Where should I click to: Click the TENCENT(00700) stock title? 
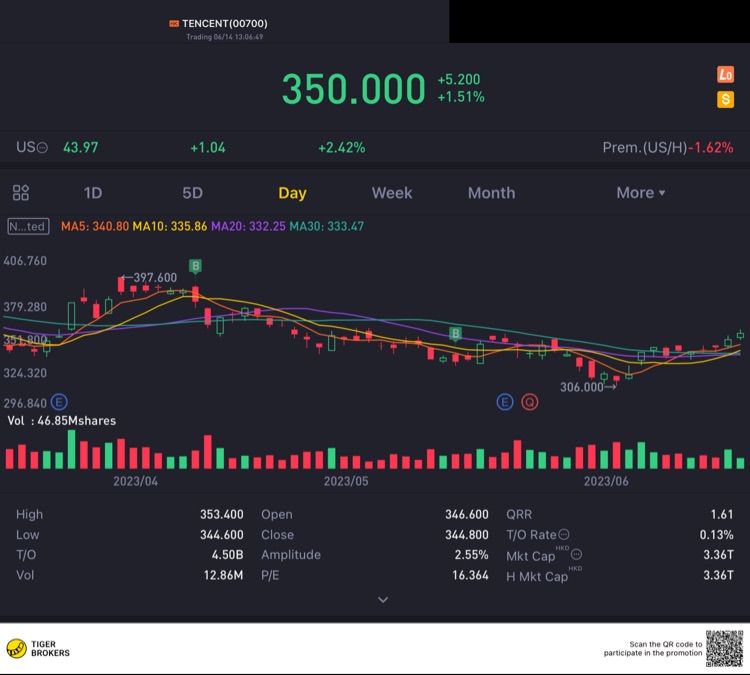coord(225,23)
